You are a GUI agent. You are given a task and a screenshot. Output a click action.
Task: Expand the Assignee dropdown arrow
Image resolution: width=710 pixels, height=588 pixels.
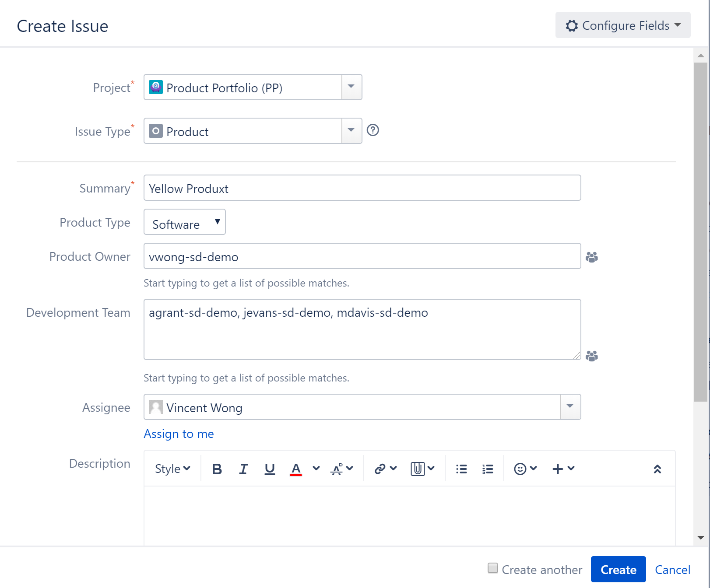tap(570, 407)
